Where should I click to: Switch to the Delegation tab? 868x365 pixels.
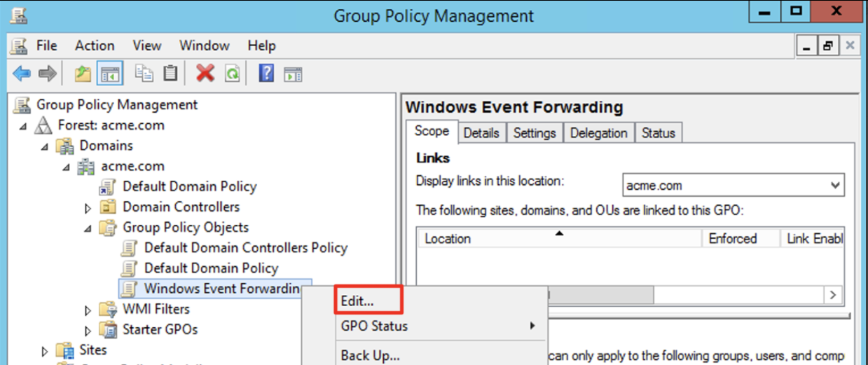click(x=599, y=133)
